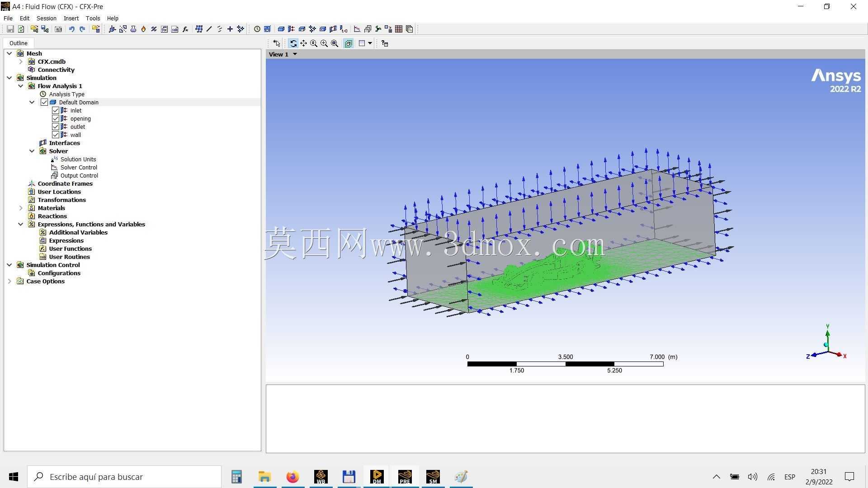Expand the CFX.cmdb node
The image size is (868, 488).
(x=20, y=61)
